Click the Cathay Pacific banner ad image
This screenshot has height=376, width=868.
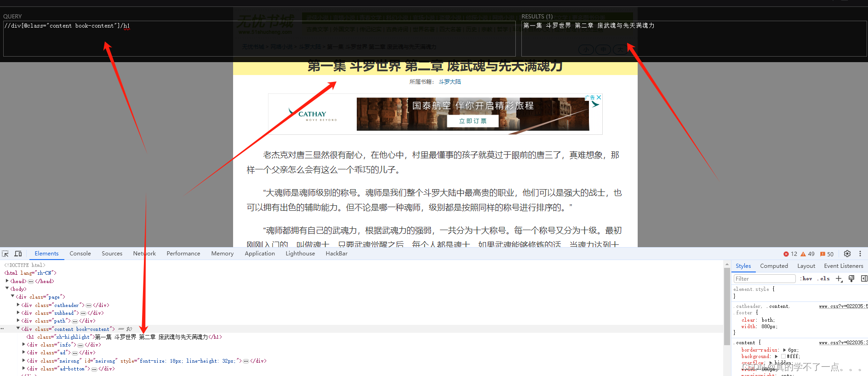435,114
